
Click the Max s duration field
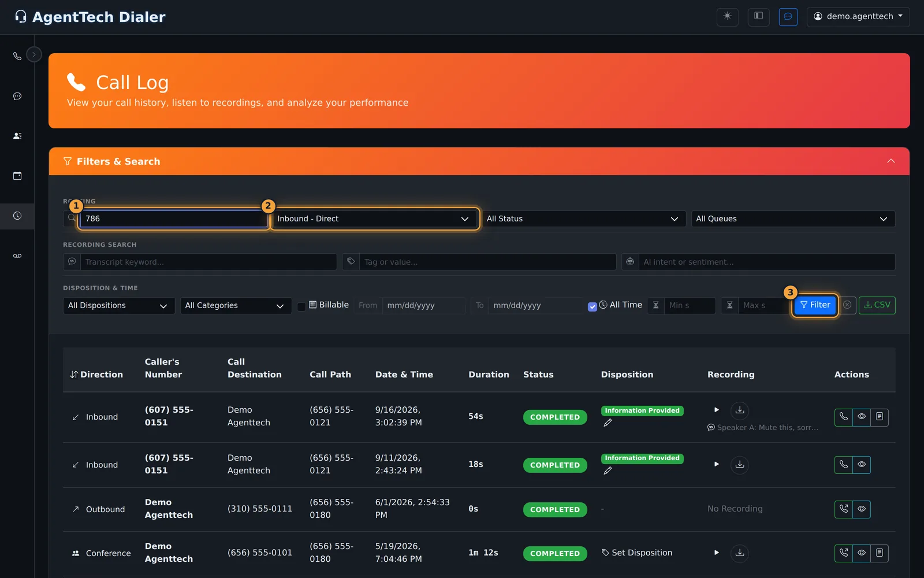click(x=763, y=306)
